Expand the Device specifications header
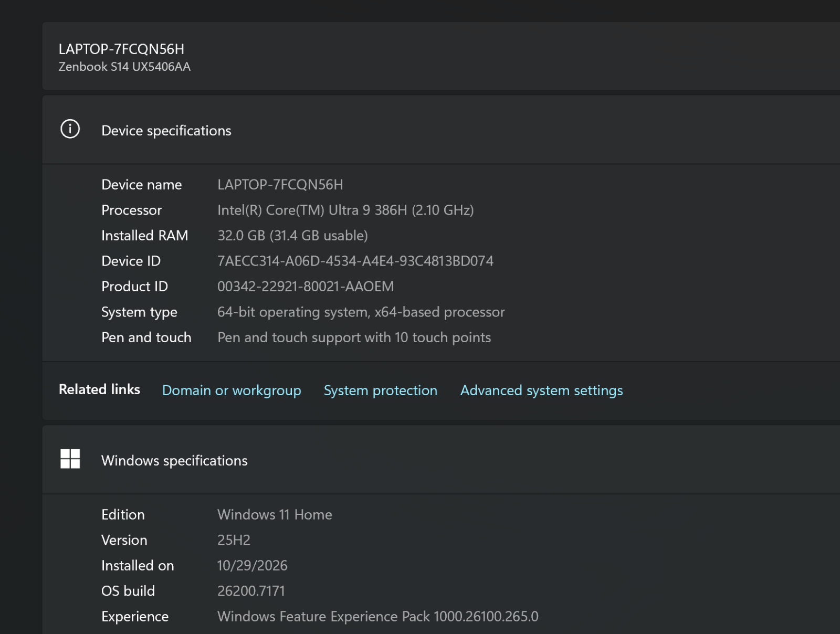 point(441,130)
